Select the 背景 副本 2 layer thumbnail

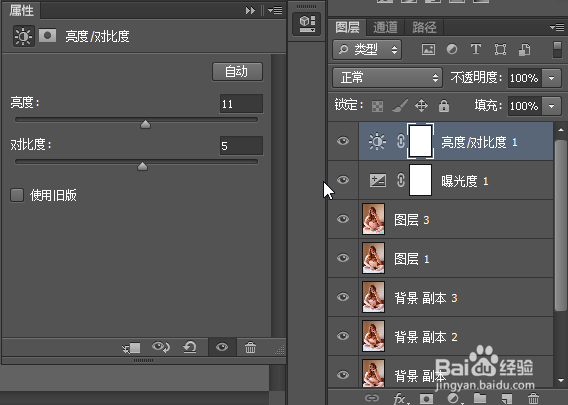pyautogui.click(x=373, y=336)
